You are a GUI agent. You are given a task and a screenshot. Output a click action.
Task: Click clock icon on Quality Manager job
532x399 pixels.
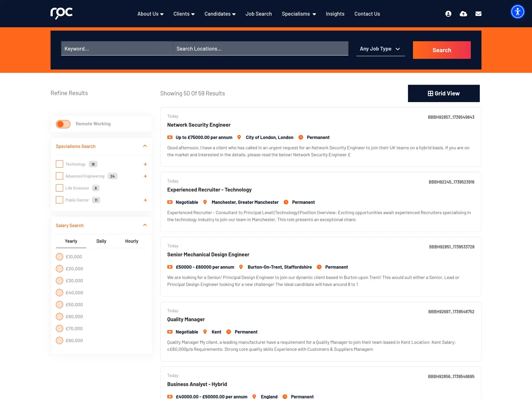[x=229, y=332]
